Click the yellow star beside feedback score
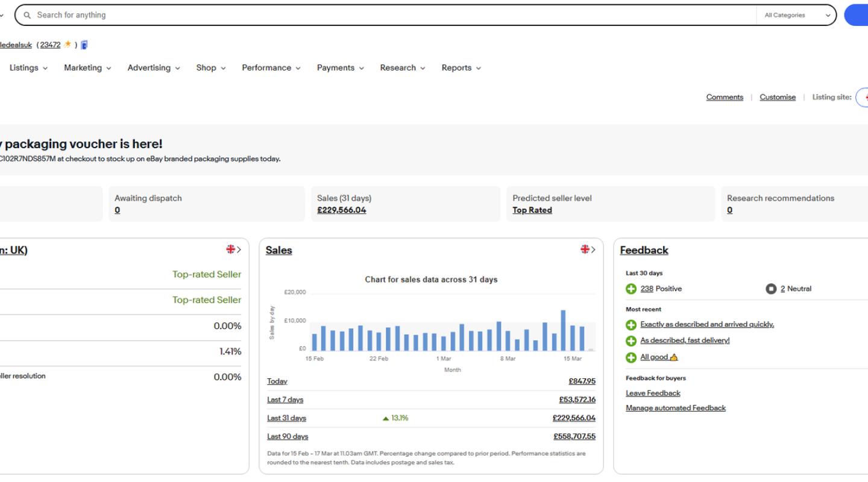 click(68, 45)
